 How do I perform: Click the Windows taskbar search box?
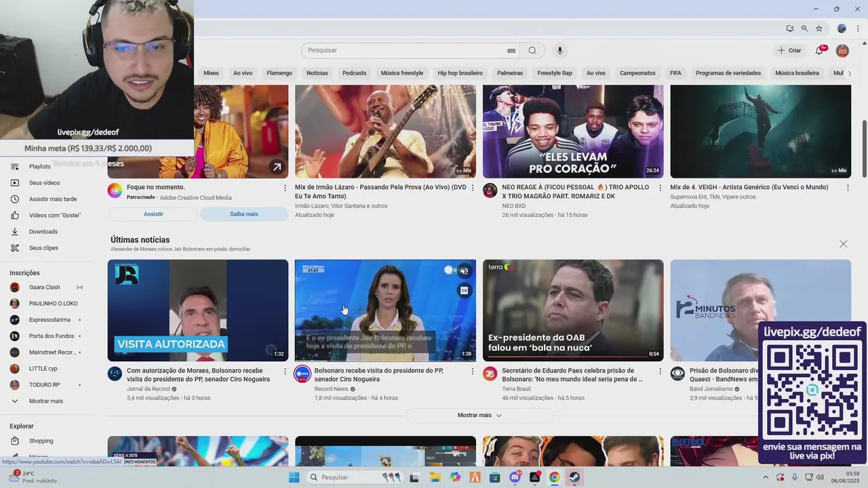click(354, 477)
